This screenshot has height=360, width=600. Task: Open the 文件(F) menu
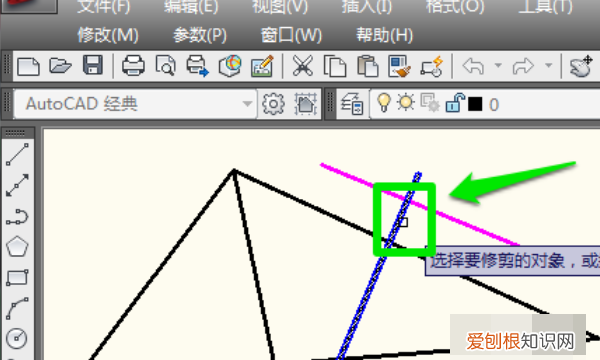pos(104,7)
